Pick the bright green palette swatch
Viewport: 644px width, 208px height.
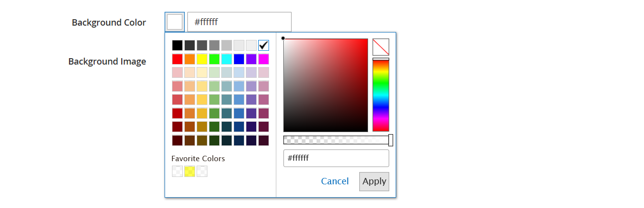point(214,59)
